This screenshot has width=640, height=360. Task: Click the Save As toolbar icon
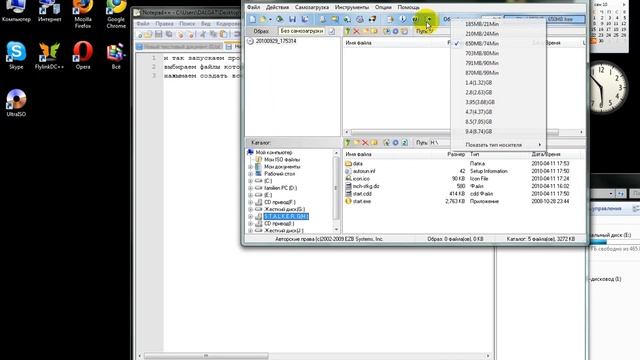click(305, 19)
